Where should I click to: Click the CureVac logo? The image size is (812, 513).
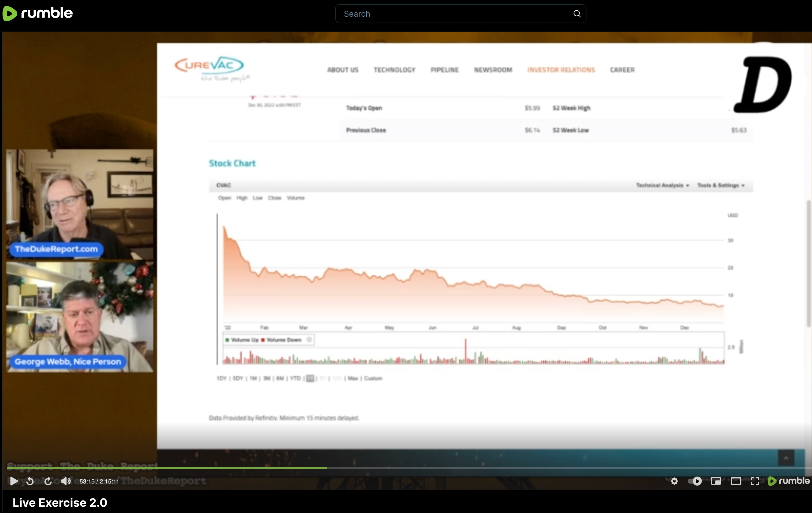click(x=212, y=69)
